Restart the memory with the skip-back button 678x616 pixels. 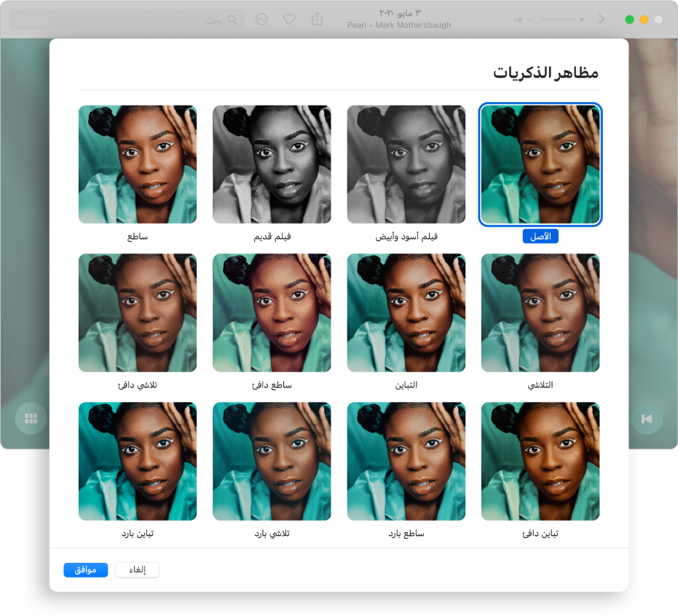coord(647,418)
